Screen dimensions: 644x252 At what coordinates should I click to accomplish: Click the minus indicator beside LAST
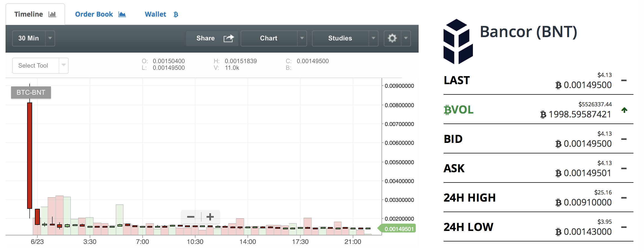pyautogui.click(x=624, y=81)
